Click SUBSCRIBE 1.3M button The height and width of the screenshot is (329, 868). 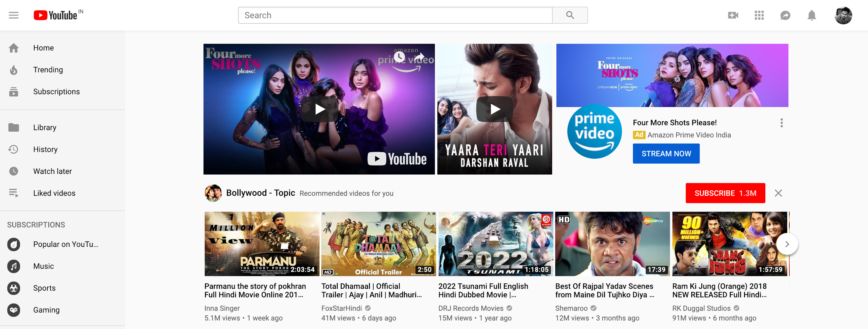coord(725,193)
